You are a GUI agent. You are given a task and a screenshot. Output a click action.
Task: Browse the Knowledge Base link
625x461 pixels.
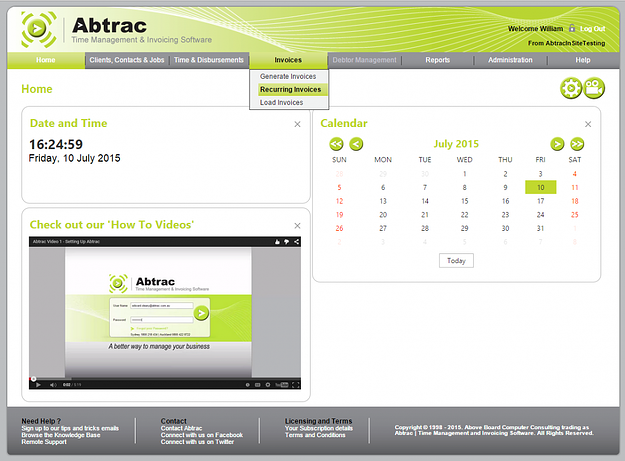click(61, 435)
